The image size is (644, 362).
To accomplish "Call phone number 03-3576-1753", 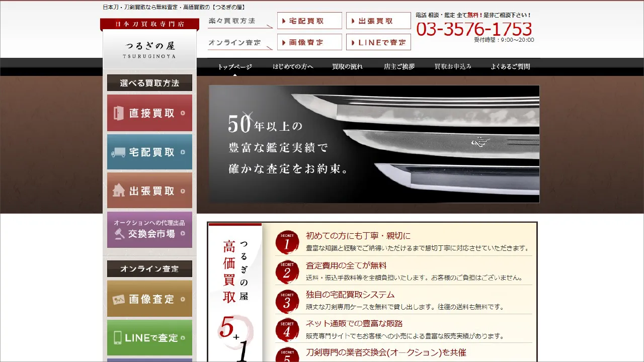I will [x=474, y=29].
